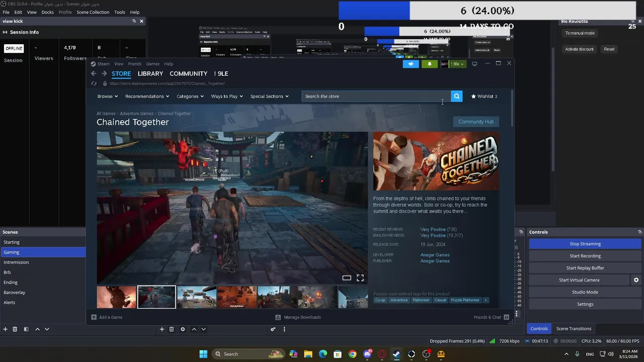This screenshot has height=362, width=644.
Task: Show hidden system tray icons
Action: coord(566,354)
